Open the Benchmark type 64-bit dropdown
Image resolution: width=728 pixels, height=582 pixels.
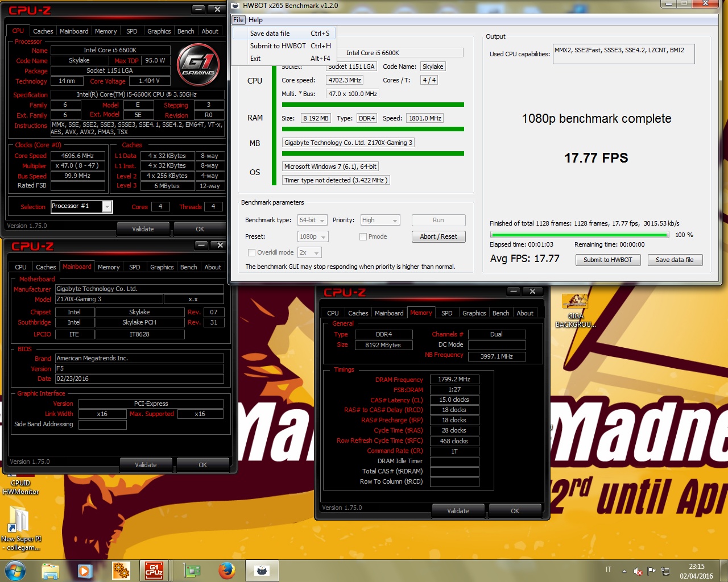click(x=312, y=220)
